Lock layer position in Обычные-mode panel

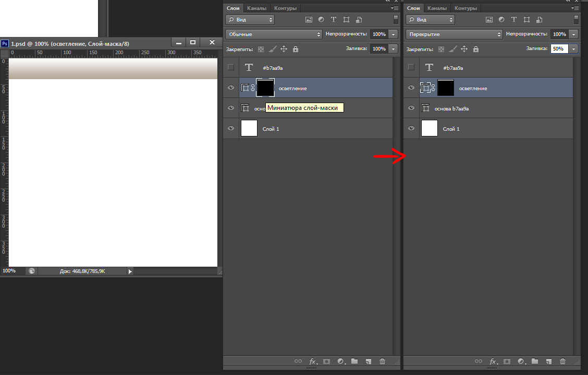[x=284, y=49]
